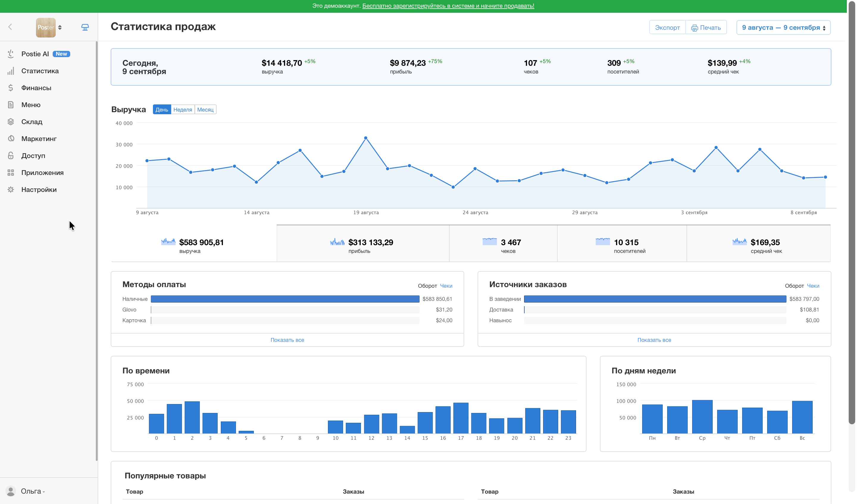
Task: Click the Настройки gear icon
Action: click(11, 190)
